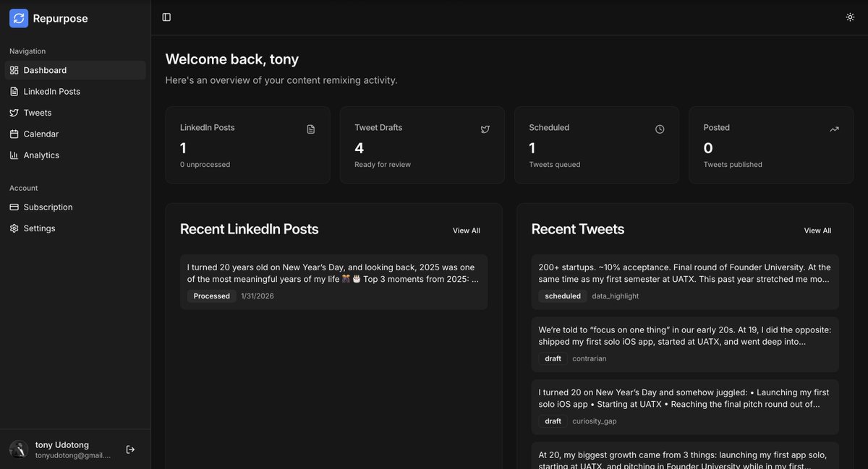Click View All for Recent Tweets

[x=817, y=231]
